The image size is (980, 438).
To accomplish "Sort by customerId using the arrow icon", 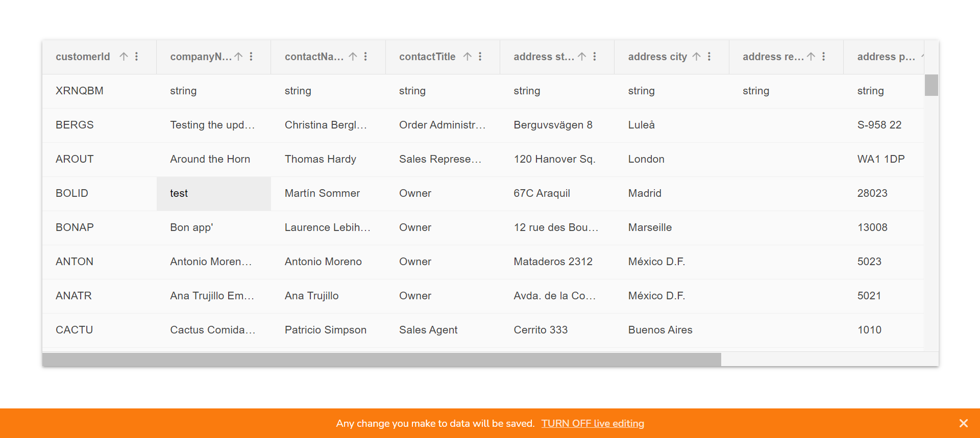I will [124, 57].
